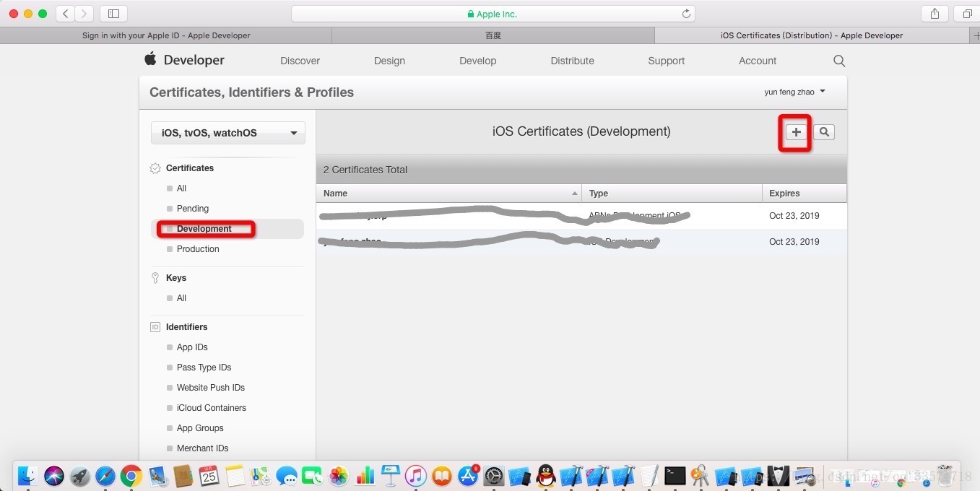
Task: Open the Design menu
Action: 389,61
